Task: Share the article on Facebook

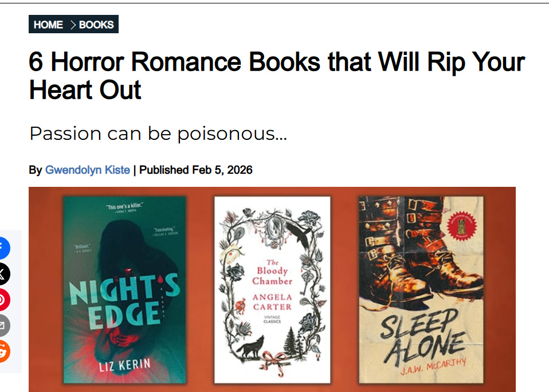Action: click(3, 248)
